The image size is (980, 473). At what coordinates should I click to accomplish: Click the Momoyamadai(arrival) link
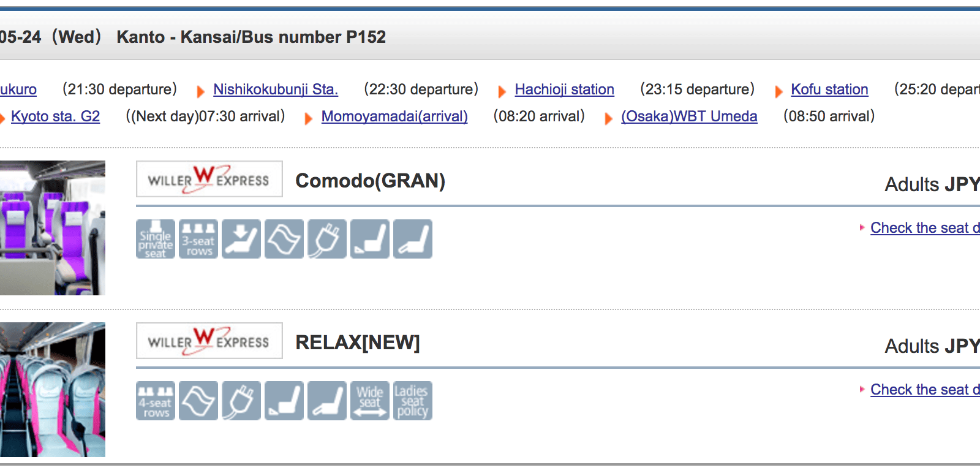pyautogui.click(x=394, y=116)
